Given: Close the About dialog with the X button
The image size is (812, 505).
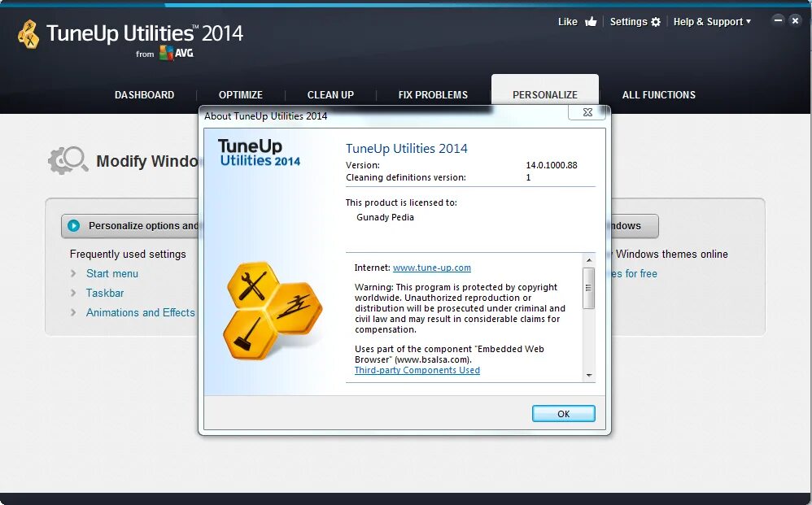Looking at the screenshot, I should coord(587,112).
